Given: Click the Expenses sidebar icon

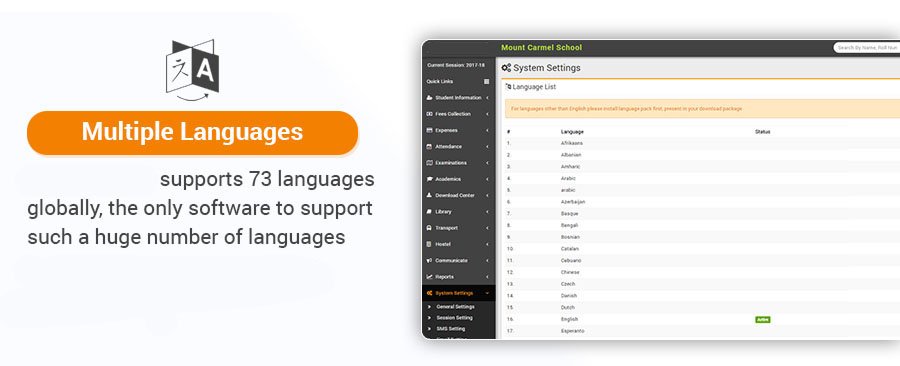Looking at the screenshot, I should [x=429, y=130].
